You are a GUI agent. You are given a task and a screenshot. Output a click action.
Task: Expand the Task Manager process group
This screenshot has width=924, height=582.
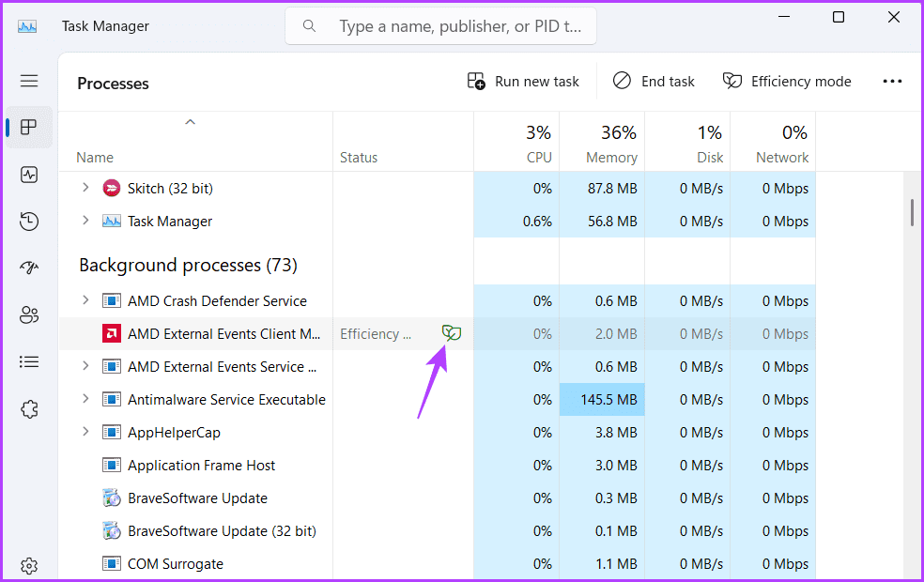click(x=85, y=221)
